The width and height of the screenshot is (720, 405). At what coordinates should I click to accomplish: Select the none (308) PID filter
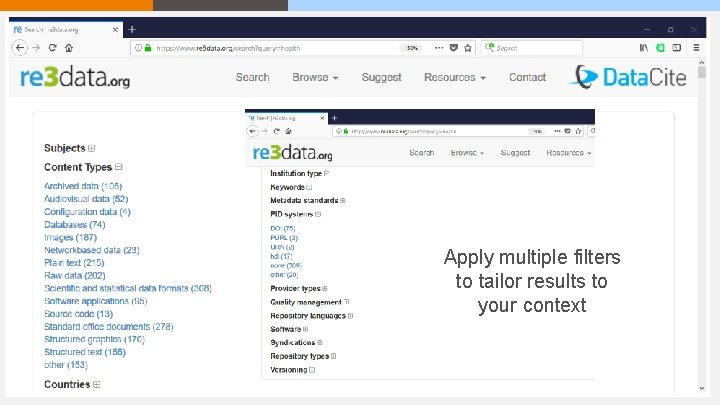coord(286,265)
